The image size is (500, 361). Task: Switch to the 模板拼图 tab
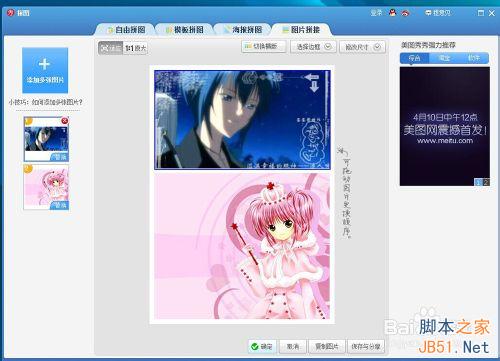tap(184, 30)
